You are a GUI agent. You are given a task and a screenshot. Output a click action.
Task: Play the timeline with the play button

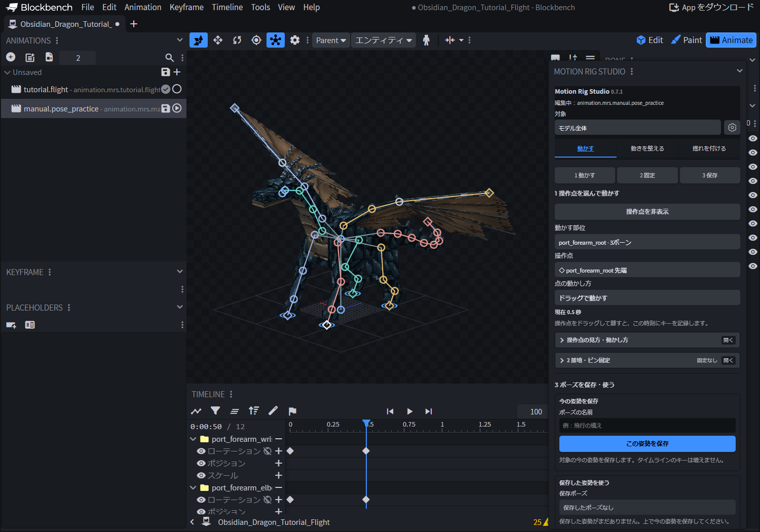409,411
